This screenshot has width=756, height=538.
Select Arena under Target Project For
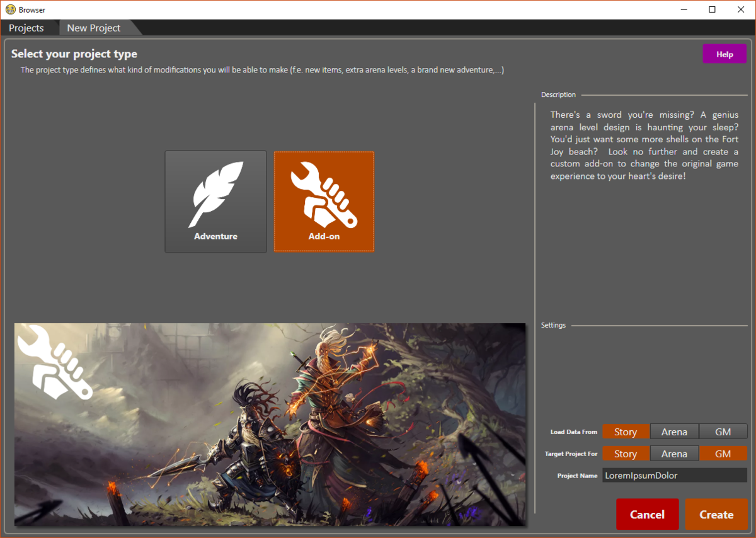674,453
